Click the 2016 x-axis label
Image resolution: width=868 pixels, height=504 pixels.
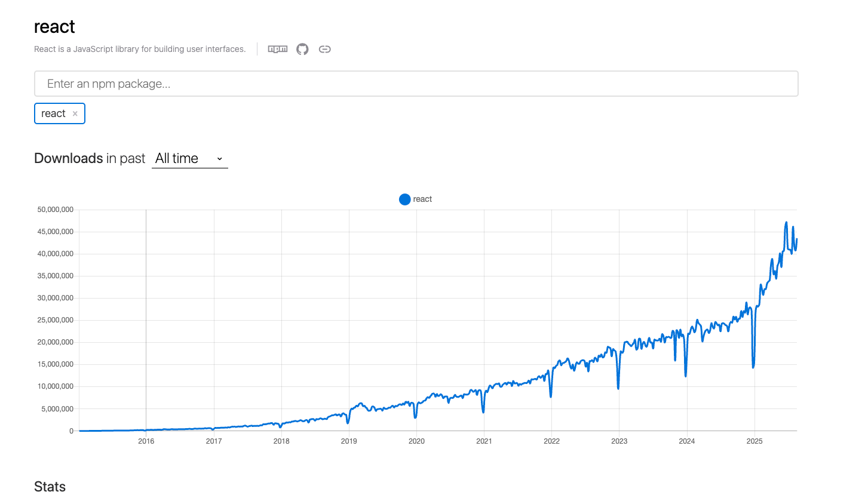point(146,441)
